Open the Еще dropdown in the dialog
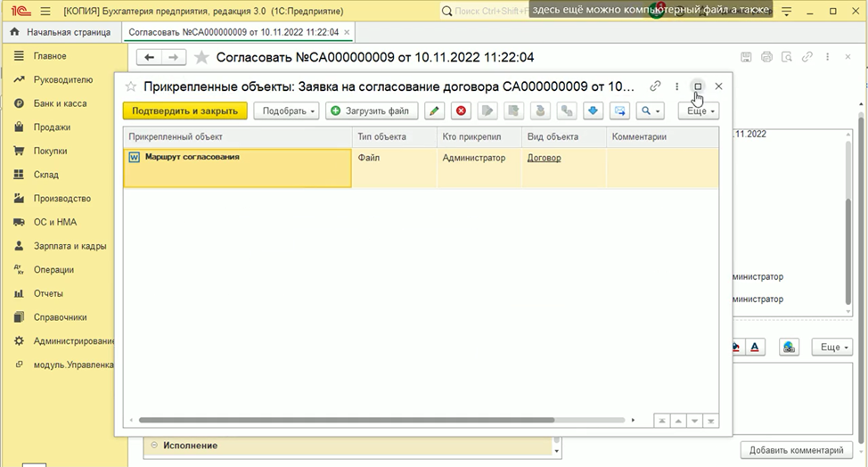Screen dimensions: 868x467 (x=700, y=111)
